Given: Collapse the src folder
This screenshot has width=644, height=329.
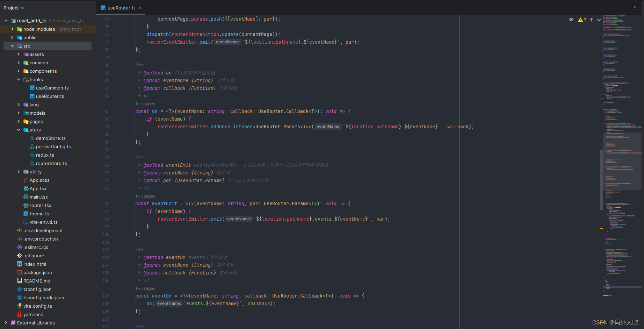Looking at the screenshot, I should tap(12, 46).
